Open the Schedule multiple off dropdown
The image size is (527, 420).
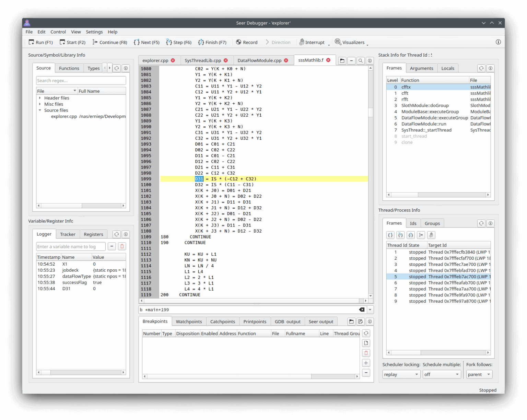click(x=441, y=374)
